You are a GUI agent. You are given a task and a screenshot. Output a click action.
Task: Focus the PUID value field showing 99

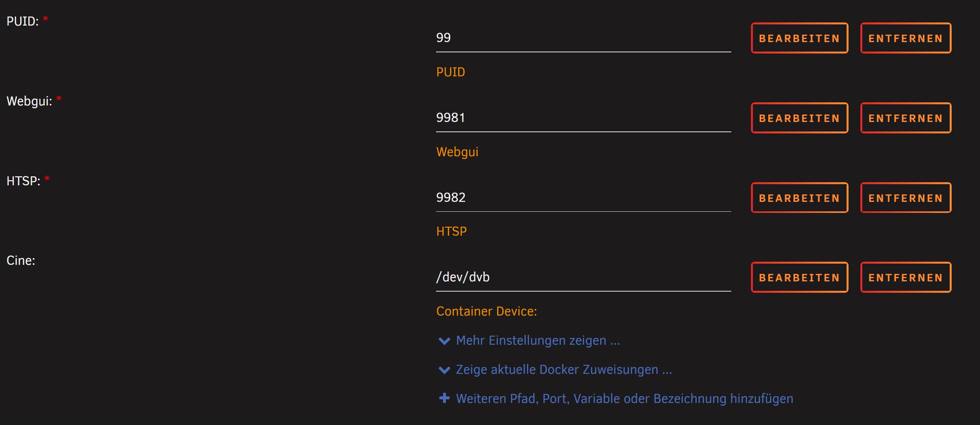pos(583,38)
